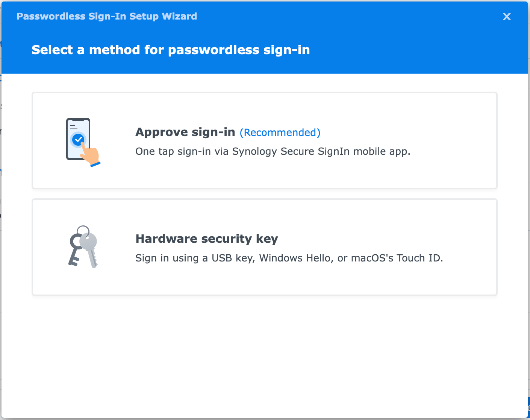Click the light silver key in the keys icon
This screenshot has width=530, height=420.
(x=90, y=248)
